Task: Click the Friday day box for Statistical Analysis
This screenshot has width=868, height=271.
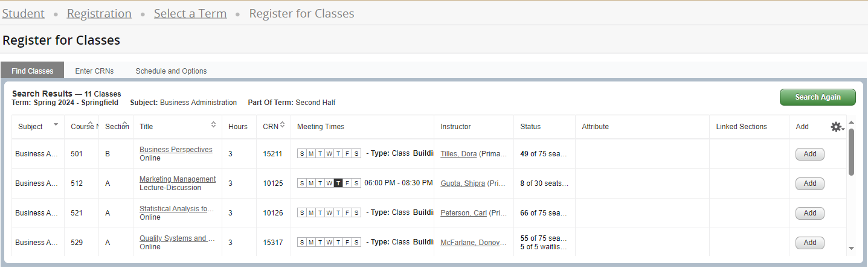Action: tap(347, 213)
